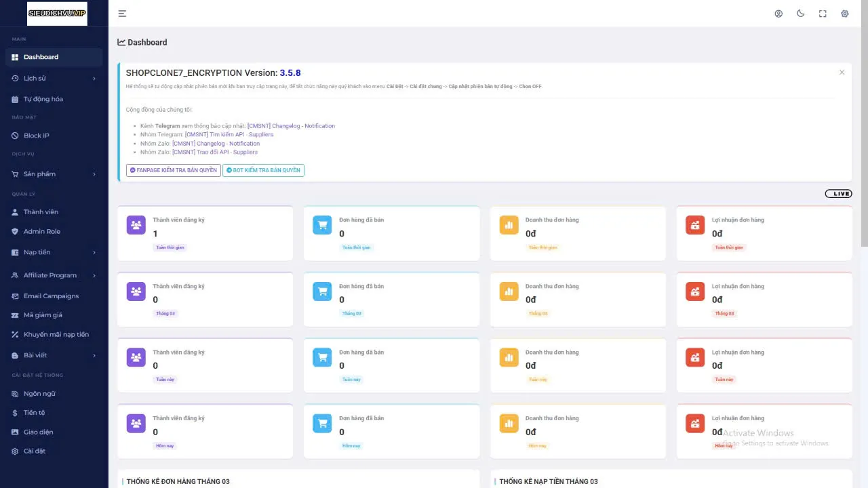The height and width of the screenshot is (488, 868).
Task: Click the Email Campaigns envelope icon
Action: pyautogui.click(x=15, y=296)
